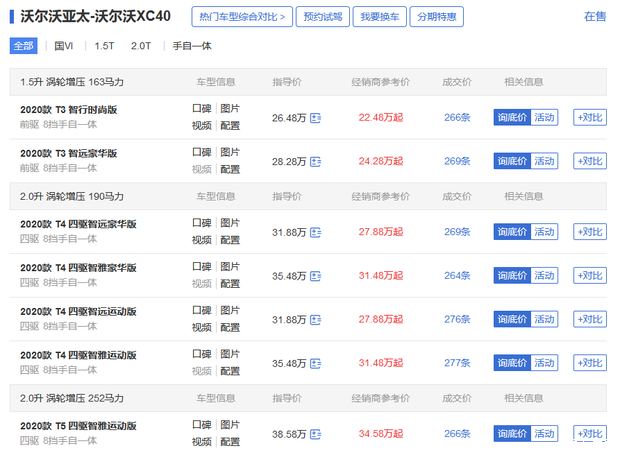This screenshot has height=455, width=620.
Task: Open 2020款 T4 四驱智雅运动版 model link
Action: [x=78, y=355]
